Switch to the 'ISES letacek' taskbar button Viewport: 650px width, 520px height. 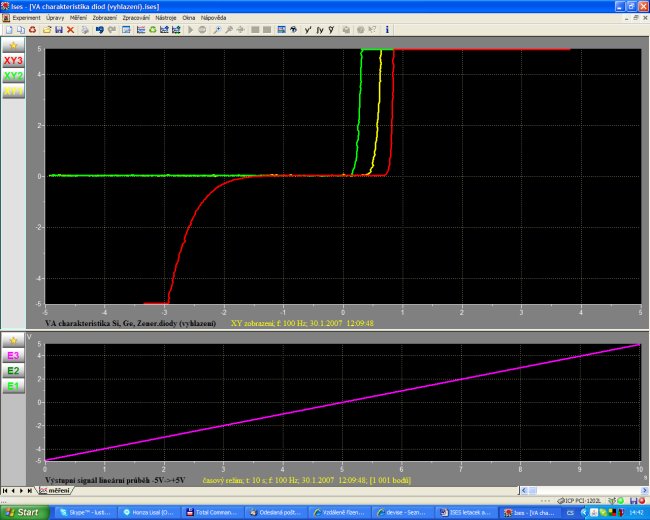pyautogui.click(x=464, y=513)
